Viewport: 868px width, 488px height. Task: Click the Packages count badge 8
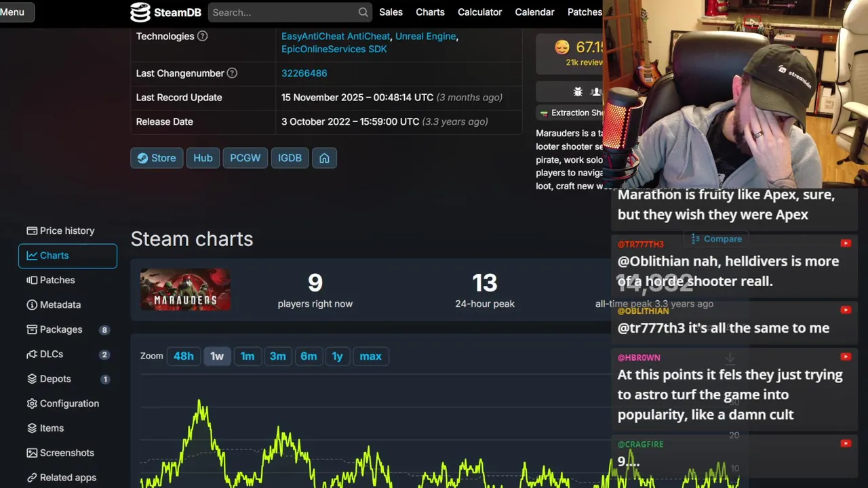pos(104,330)
